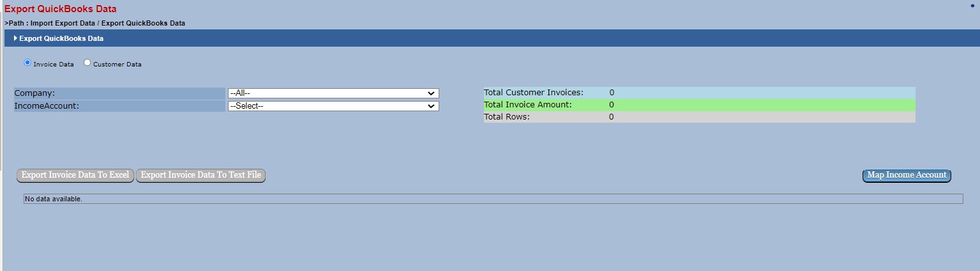The image size is (980, 271).
Task: Click the Import Export Data breadcrumb path
Action: tap(63, 23)
